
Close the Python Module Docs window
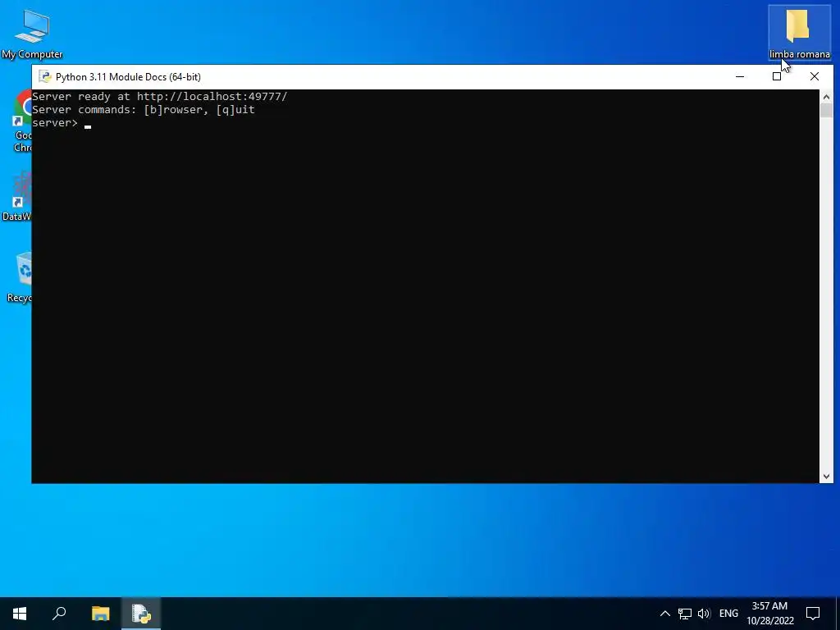[x=815, y=76]
